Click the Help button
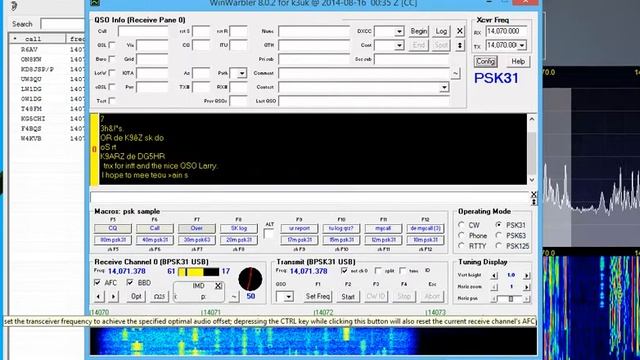Image resolution: width=640 pixels, height=360 pixels. coord(518,62)
